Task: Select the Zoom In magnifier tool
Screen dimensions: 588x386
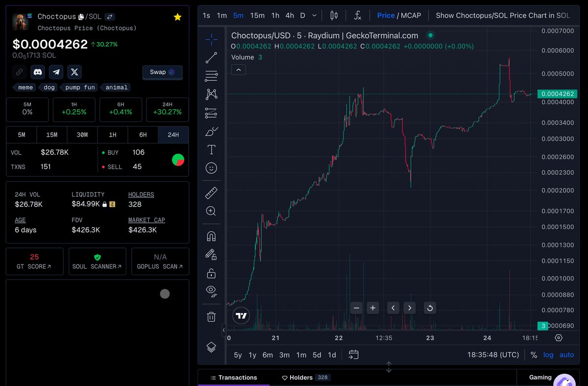Action: pyautogui.click(x=211, y=211)
